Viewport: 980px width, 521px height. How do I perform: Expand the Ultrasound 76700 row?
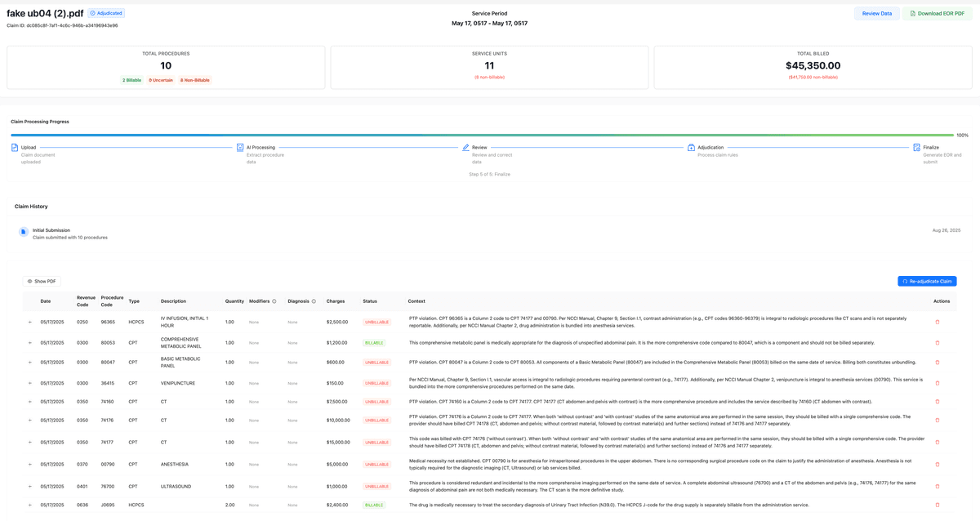(x=30, y=487)
